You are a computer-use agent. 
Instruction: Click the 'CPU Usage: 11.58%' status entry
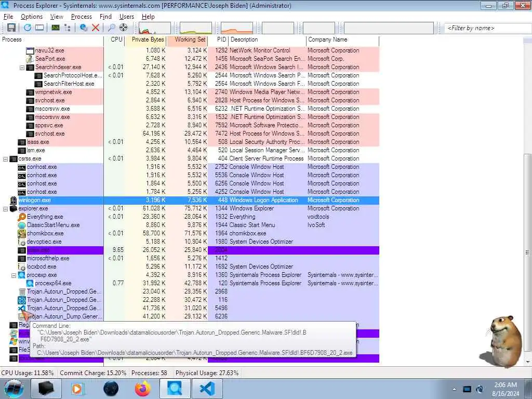pyautogui.click(x=28, y=373)
